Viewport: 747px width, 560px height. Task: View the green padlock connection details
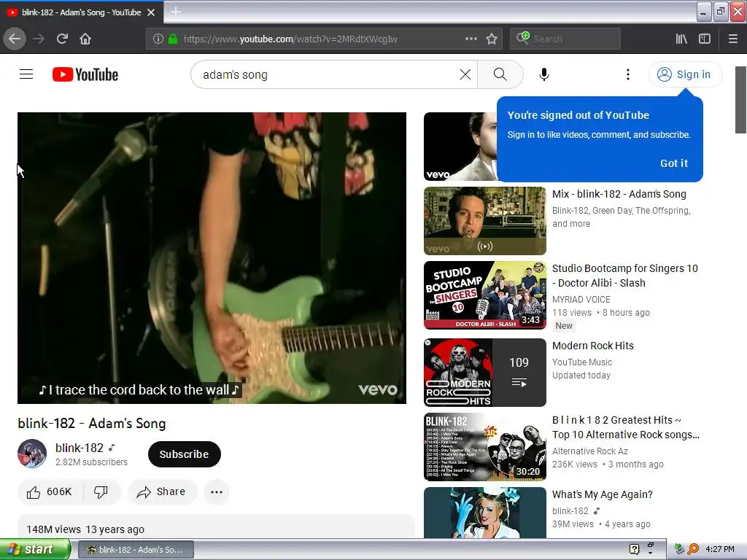[173, 39]
